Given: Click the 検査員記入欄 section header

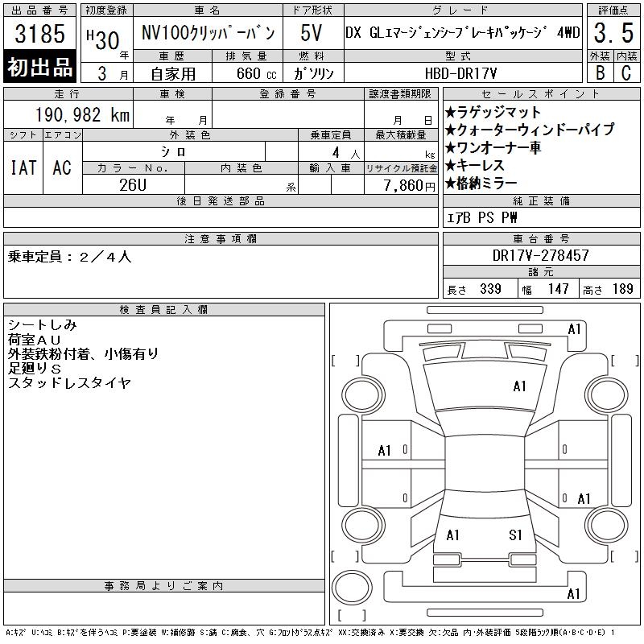Looking at the screenshot, I should tap(164, 310).
